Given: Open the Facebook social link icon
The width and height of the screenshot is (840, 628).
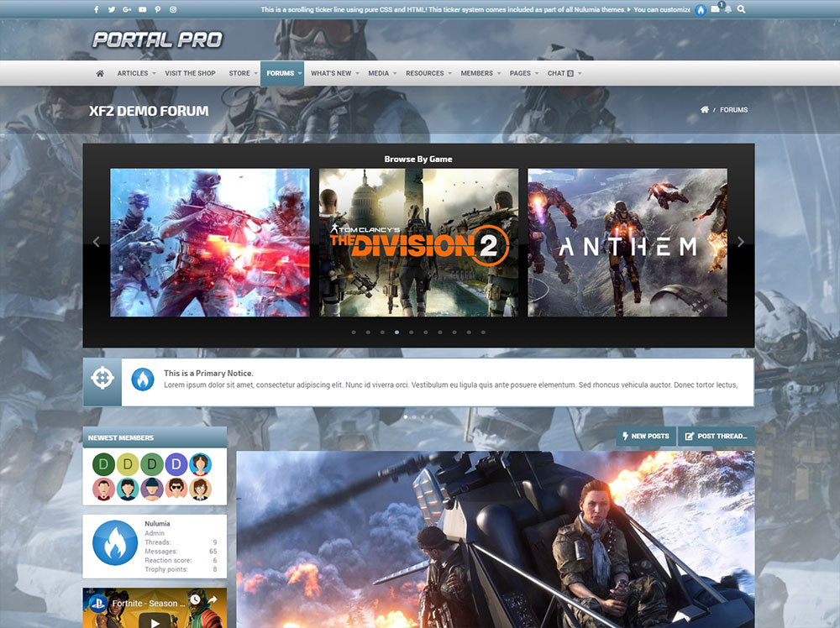Looking at the screenshot, I should click(x=97, y=9).
